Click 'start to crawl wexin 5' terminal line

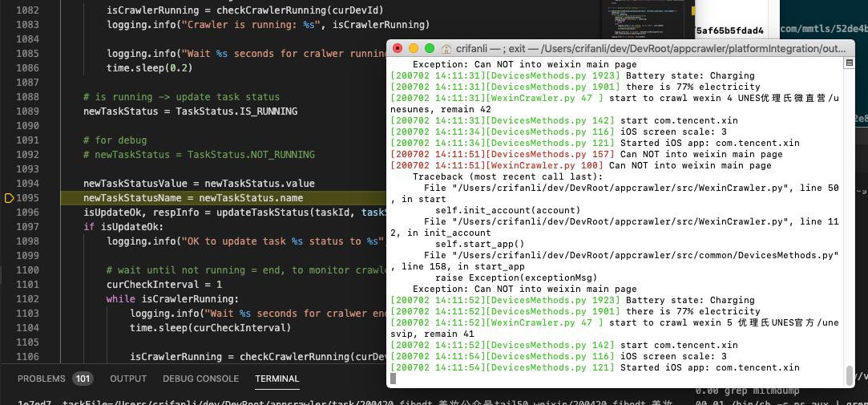coord(615,322)
